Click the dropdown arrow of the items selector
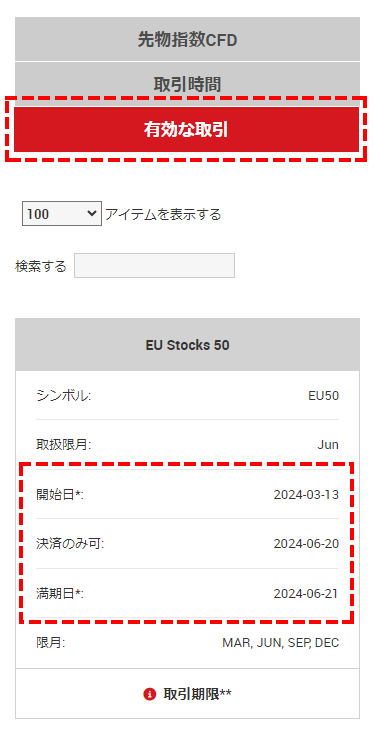The image size is (375, 729). coord(92,214)
